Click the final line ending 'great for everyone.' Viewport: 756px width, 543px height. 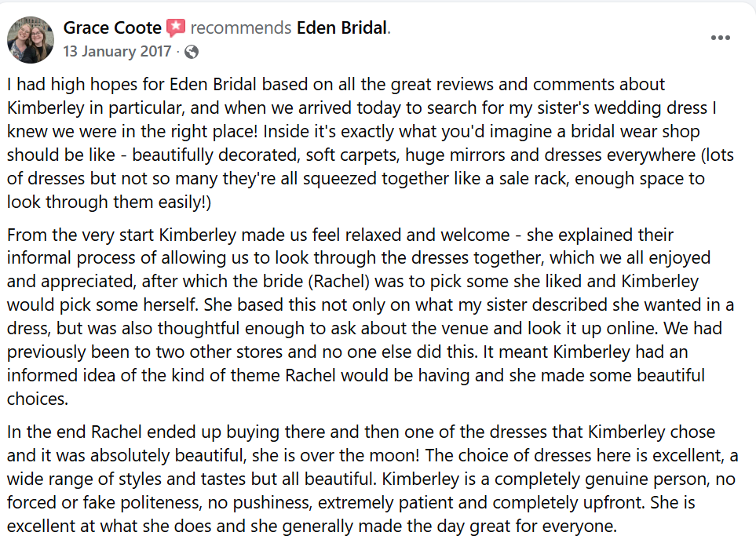(x=312, y=527)
